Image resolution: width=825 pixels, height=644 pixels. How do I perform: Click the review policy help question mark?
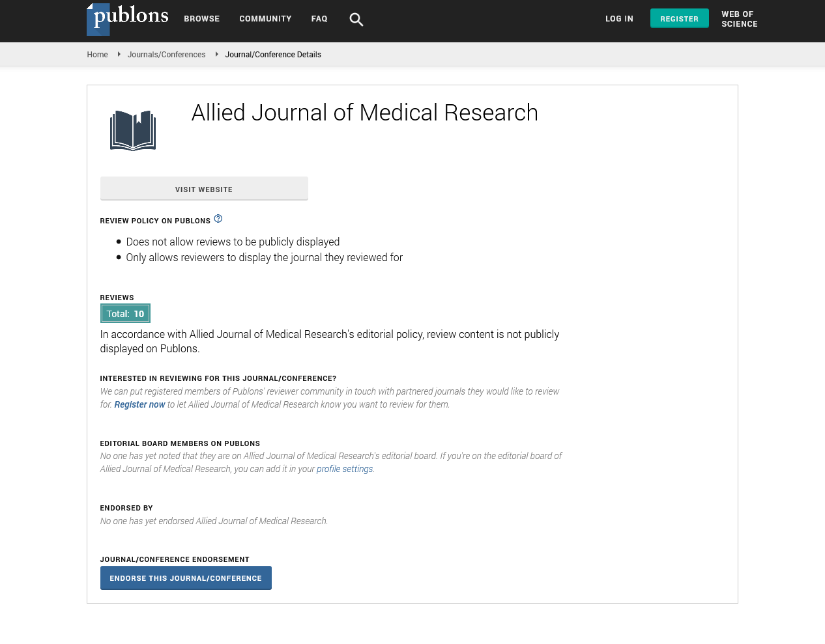pos(218,219)
